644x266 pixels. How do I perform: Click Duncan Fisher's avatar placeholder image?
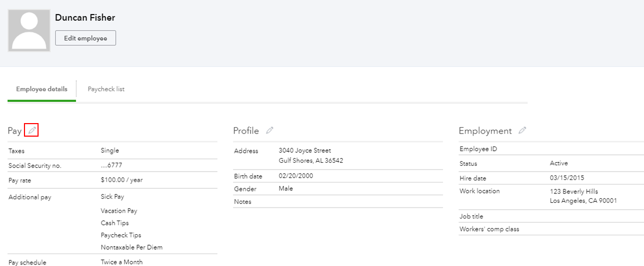[29, 30]
